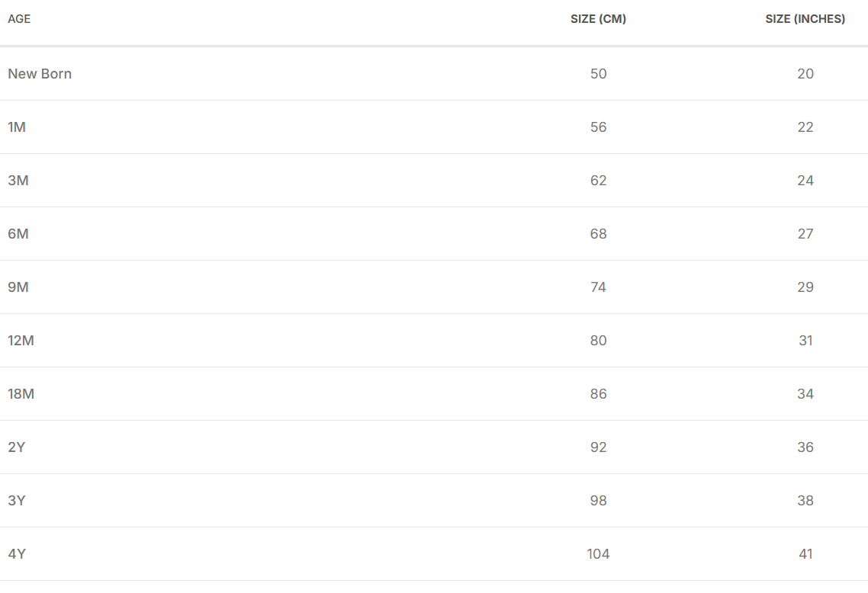Click the 6M age cell
The width and height of the screenshot is (868, 593).
coord(18,234)
